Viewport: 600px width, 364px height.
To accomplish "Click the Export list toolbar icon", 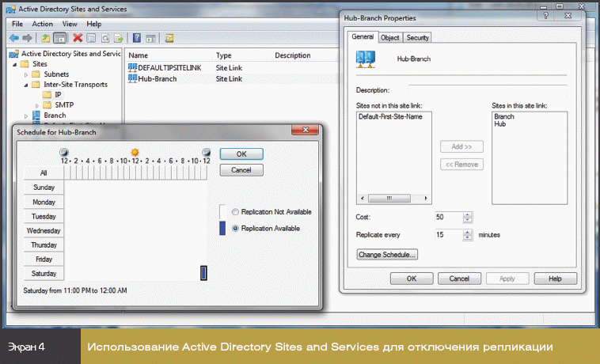I will pos(118,37).
